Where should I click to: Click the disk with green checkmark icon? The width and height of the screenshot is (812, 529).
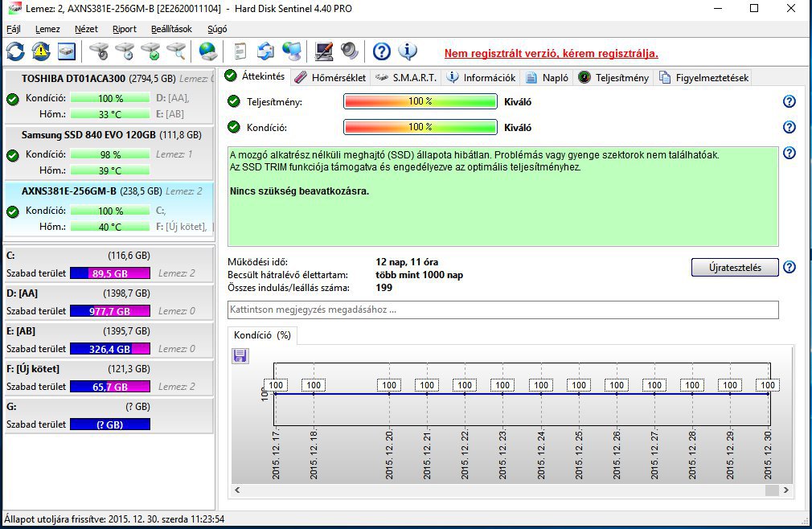(x=150, y=51)
